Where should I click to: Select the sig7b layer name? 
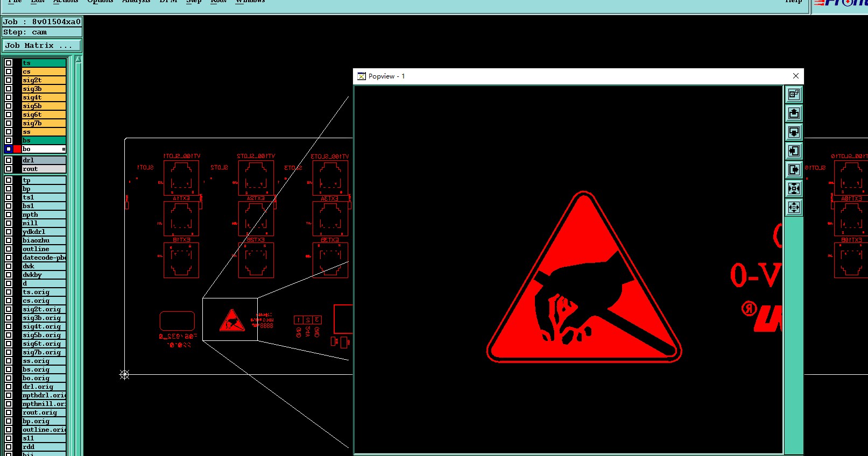pos(44,123)
